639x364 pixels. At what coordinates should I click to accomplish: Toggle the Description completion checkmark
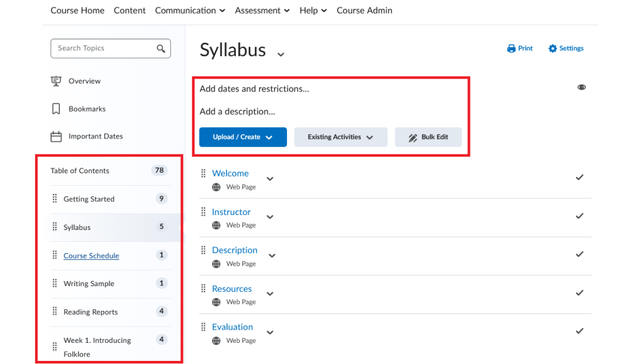click(580, 254)
